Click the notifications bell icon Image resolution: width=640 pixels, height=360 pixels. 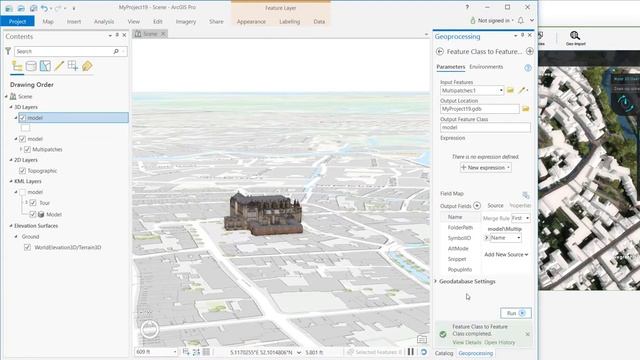point(521,20)
